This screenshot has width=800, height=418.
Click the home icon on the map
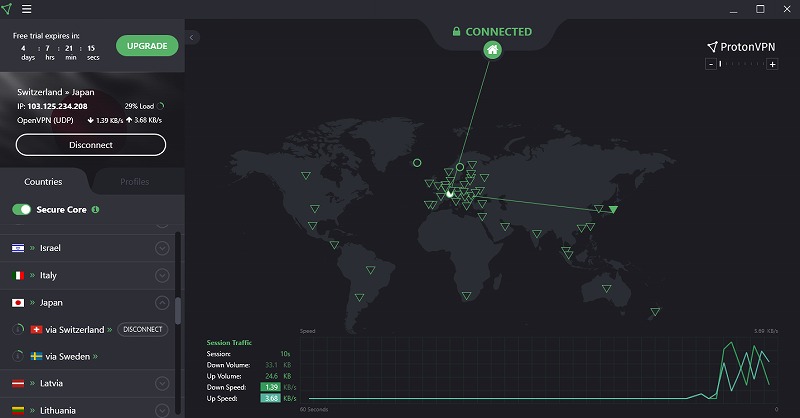(492, 50)
